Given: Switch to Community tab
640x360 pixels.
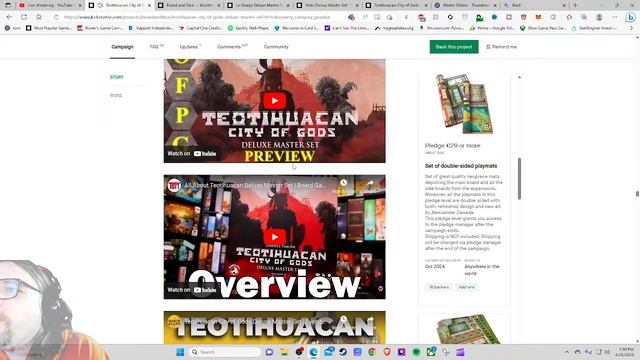Looking at the screenshot, I should [276, 47].
